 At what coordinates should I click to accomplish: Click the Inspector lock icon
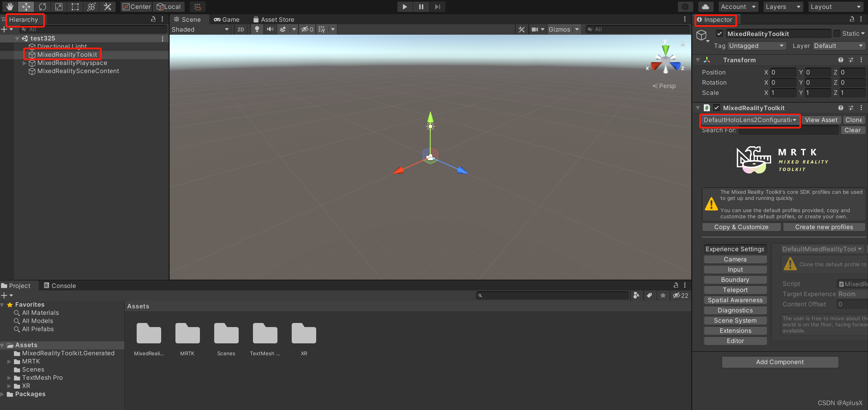coord(852,19)
